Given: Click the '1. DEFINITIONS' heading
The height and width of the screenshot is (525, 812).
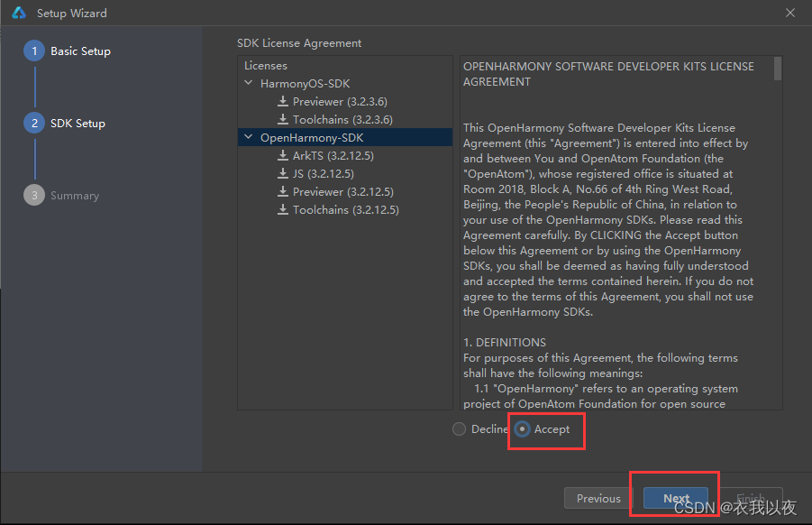Looking at the screenshot, I should coord(505,343).
